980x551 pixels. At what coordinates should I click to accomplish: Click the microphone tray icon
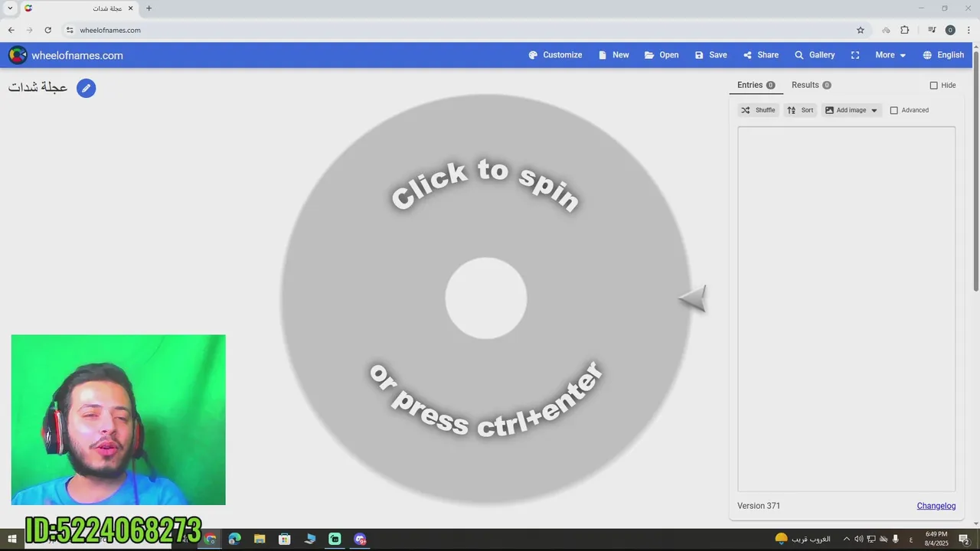pyautogui.click(x=895, y=539)
